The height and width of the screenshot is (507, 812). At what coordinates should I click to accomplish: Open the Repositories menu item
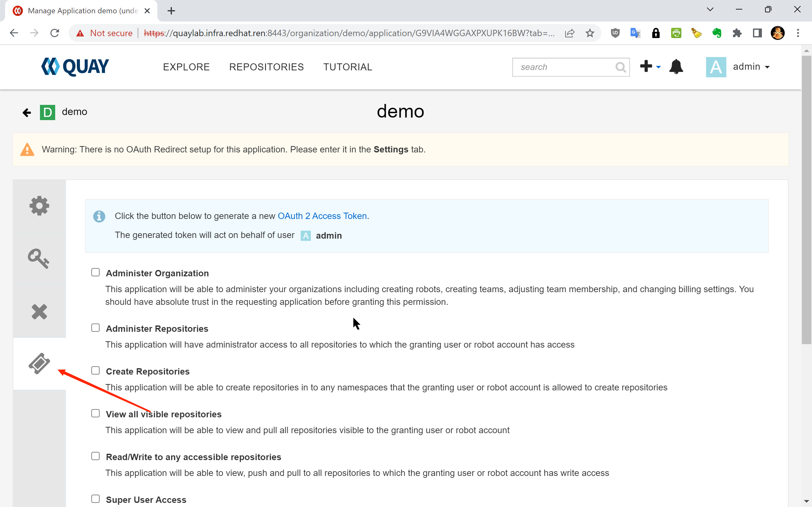click(x=266, y=67)
